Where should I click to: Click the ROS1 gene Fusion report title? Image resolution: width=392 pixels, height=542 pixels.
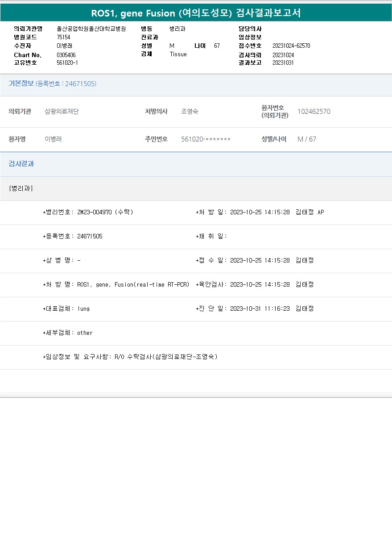tap(196, 13)
